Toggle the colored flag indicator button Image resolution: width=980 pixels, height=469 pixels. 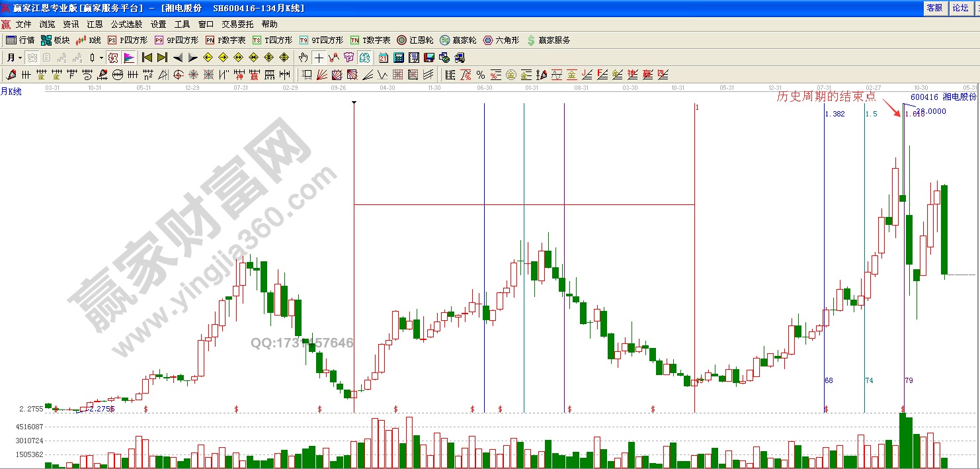(129, 58)
